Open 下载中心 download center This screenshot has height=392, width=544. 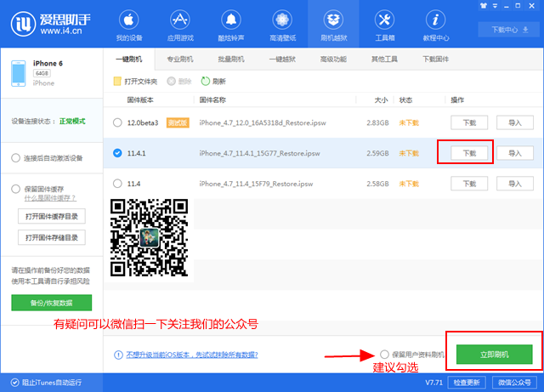point(509,30)
